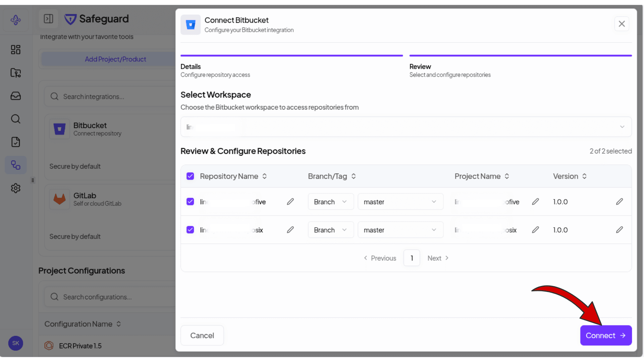Click the Details step progress bar
This screenshot has height=362, width=644.
[291, 55]
